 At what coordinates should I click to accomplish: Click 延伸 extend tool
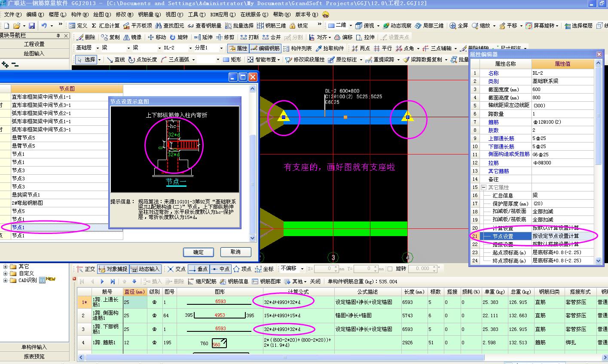tap(204, 37)
